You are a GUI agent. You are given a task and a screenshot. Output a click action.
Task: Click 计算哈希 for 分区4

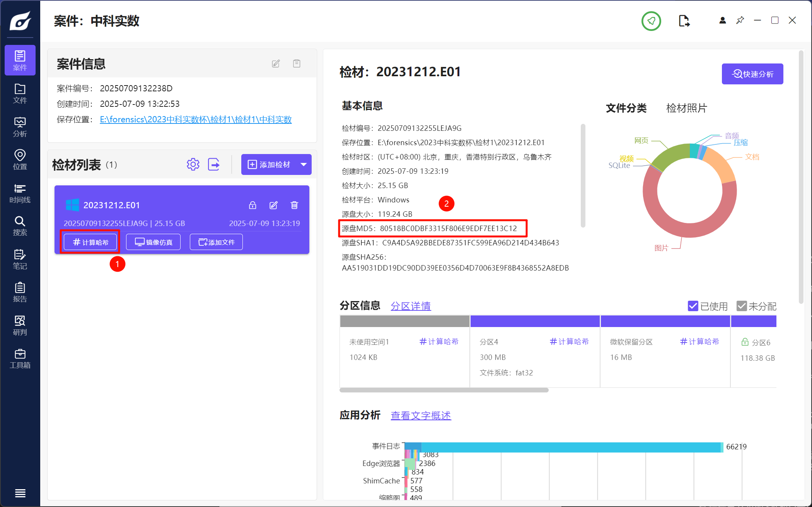(569, 342)
